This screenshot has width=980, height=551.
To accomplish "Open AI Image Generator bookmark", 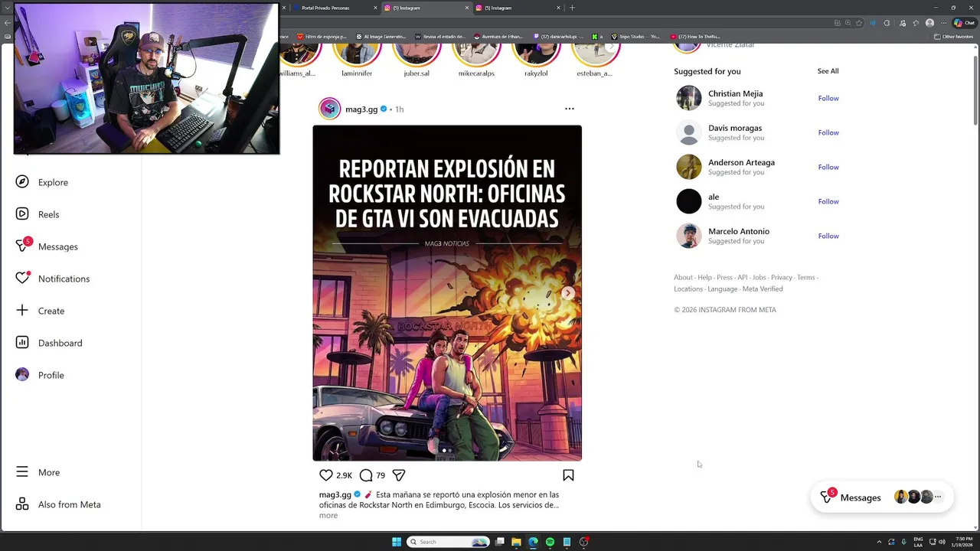I will (x=381, y=36).
